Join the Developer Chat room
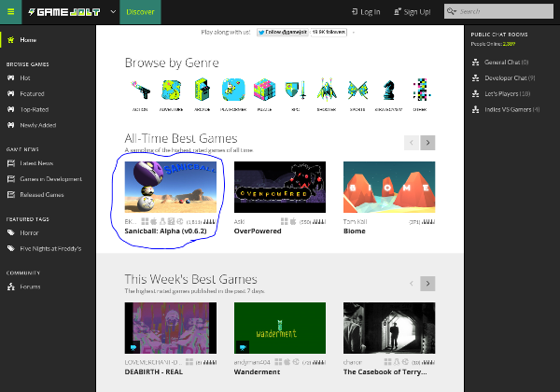560x392 pixels. (510, 77)
